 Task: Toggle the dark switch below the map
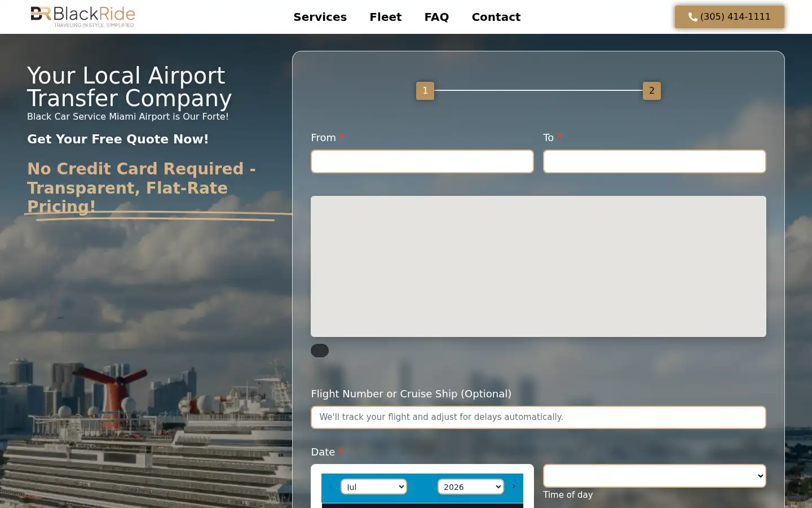tap(320, 351)
